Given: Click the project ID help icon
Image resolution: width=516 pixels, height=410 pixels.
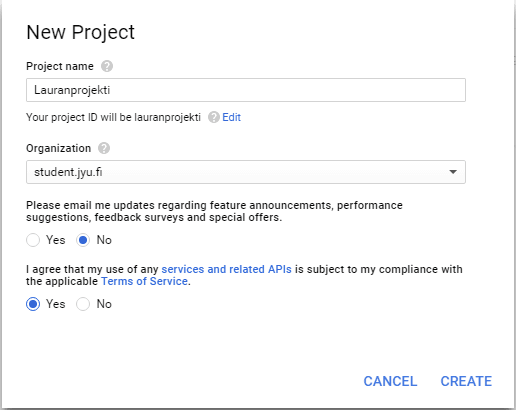Looking at the screenshot, I should (214, 117).
